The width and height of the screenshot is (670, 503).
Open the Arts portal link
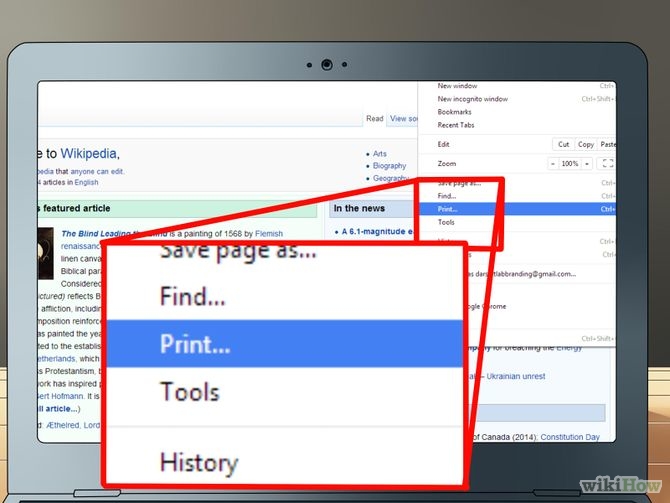380,154
